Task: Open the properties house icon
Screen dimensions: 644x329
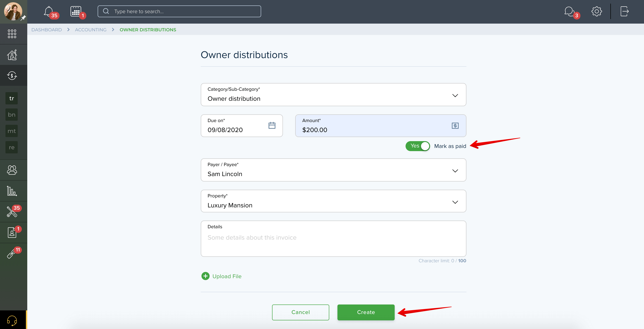Action: (x=12, y=55)
